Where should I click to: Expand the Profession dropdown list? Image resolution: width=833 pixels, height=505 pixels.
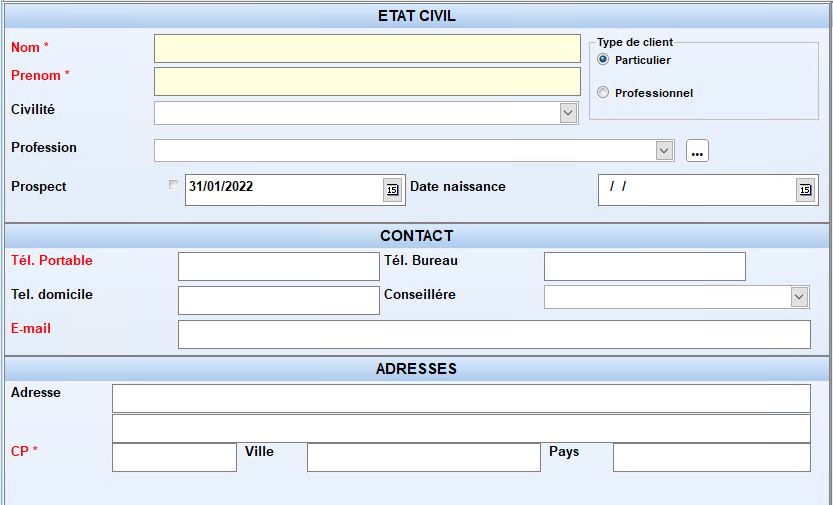pyautogui.click(x=664, y=151)
